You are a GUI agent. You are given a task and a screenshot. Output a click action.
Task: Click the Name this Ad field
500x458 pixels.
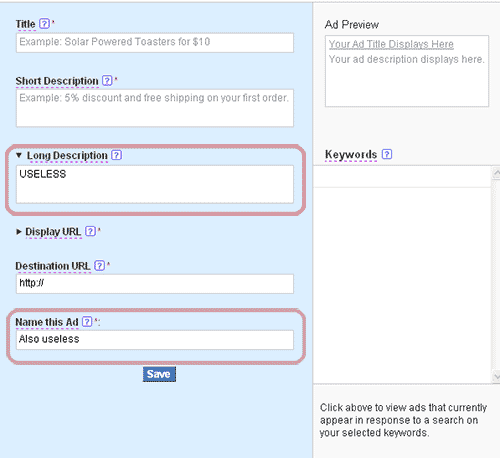(x=155, y=340)
